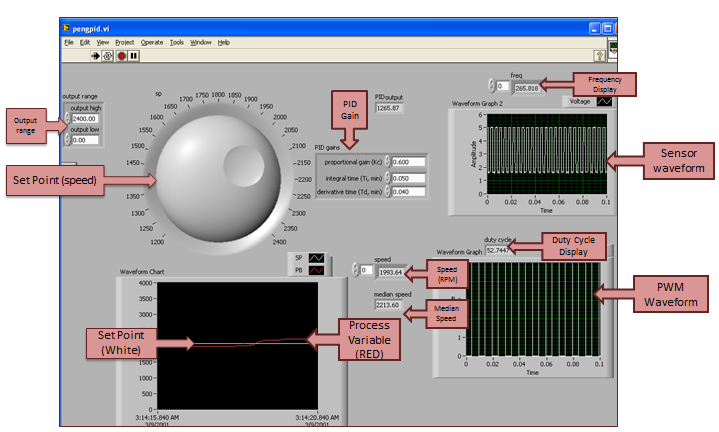The image size is (719, 432).
Task: Open the Help menu
Action: pyautogui.click(x=223, y=42)
